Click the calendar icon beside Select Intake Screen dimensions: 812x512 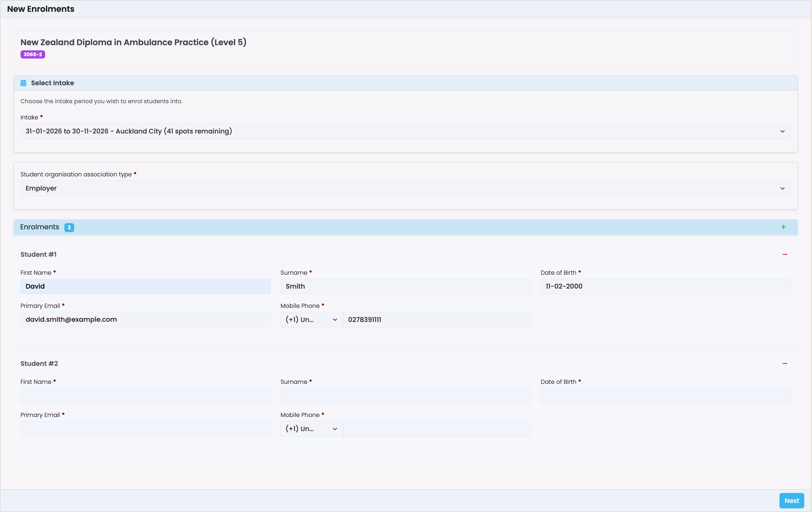pos(23,83)
